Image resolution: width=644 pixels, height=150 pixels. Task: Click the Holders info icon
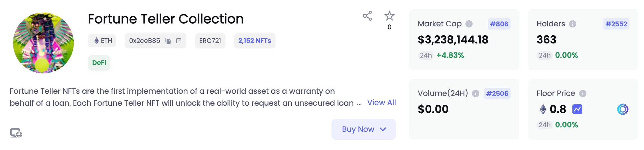click(572, 24)
